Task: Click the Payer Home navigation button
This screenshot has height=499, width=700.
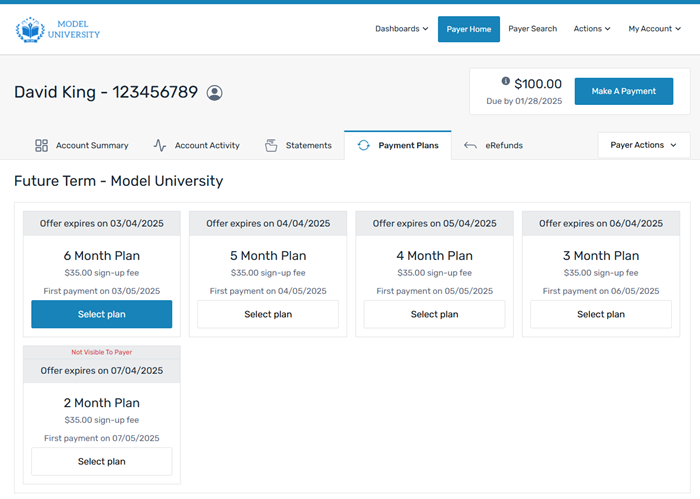Action: (x=468, y=29)
